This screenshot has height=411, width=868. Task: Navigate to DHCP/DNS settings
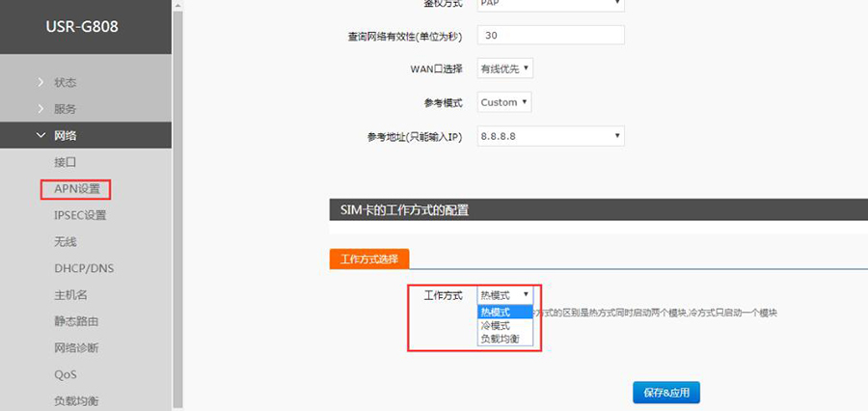[84, 268]
